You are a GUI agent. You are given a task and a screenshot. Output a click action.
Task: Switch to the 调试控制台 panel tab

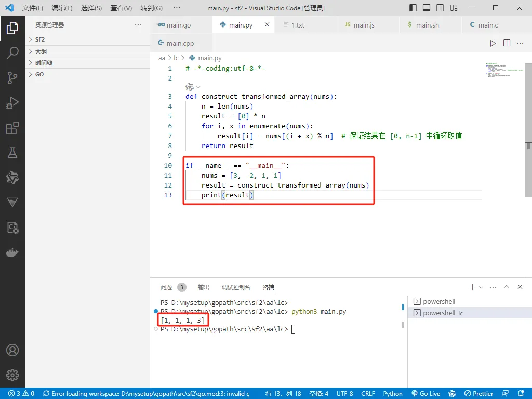[x=236, y=287]
